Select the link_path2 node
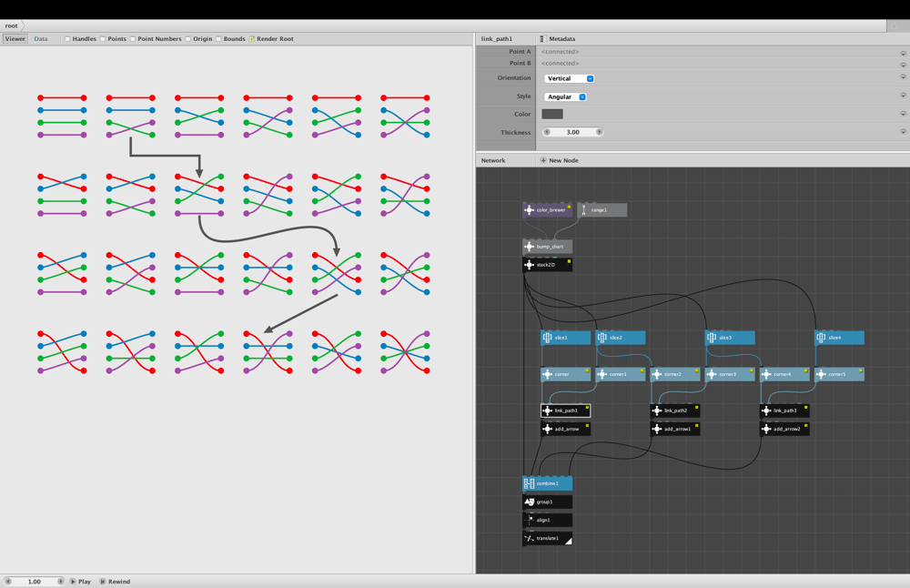Screen dimensions: 910x588 click(675, 411)
